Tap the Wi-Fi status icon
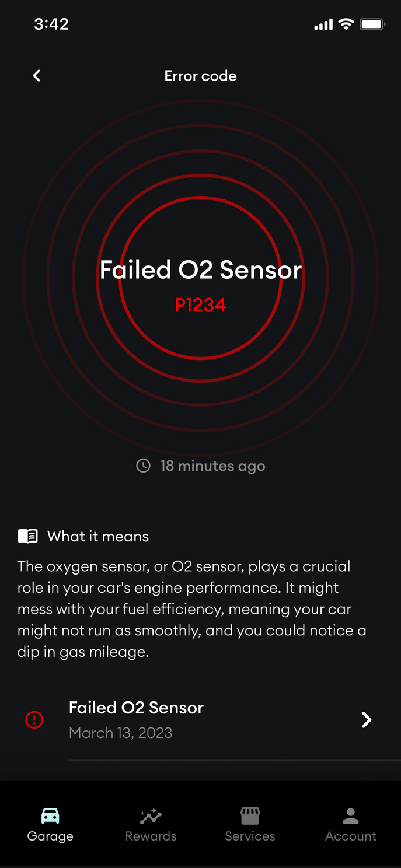The height and width of the screenshot is (868, 401). coord(346,24)
